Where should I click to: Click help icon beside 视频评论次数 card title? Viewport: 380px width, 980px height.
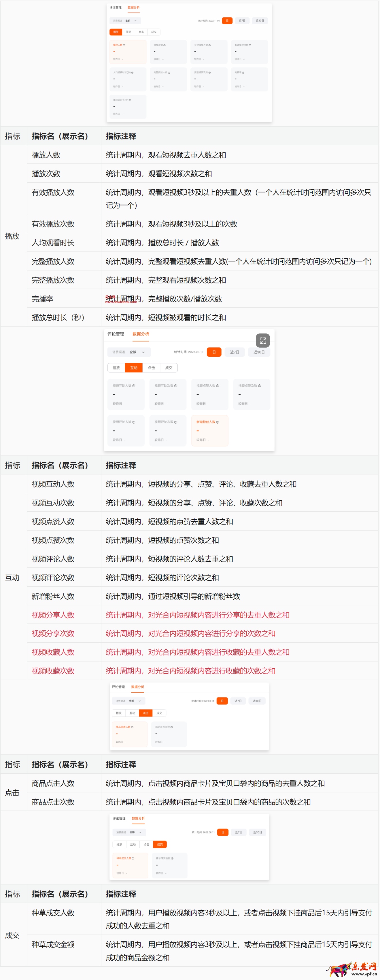tap(175, 422)
